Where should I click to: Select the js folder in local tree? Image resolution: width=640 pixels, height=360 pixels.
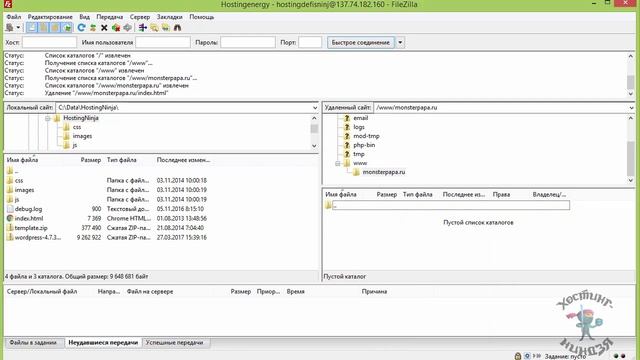74,145
